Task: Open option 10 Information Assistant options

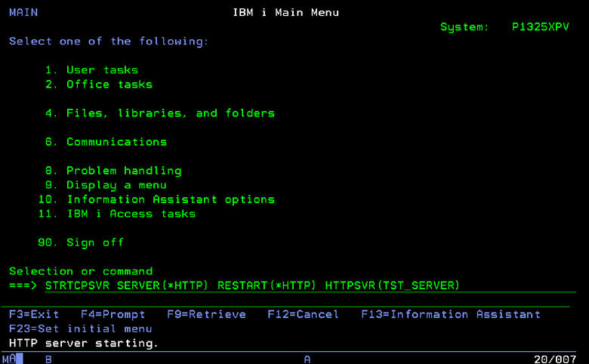Action: tap(156, 199)
